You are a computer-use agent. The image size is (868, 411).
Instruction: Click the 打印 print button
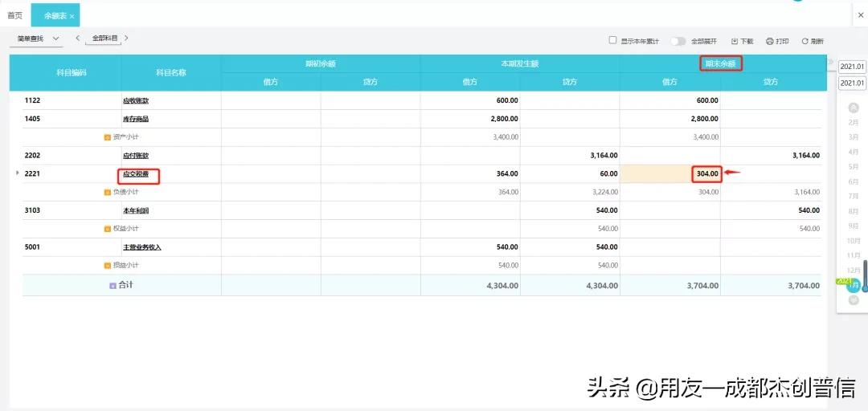(x=777, y=41)
